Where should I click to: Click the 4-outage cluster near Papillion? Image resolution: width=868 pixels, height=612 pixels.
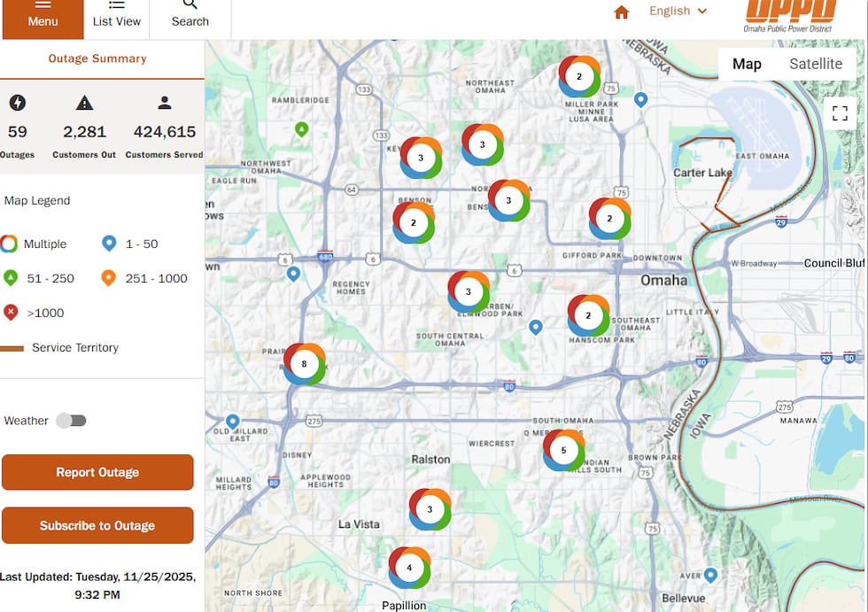(409, 567)
